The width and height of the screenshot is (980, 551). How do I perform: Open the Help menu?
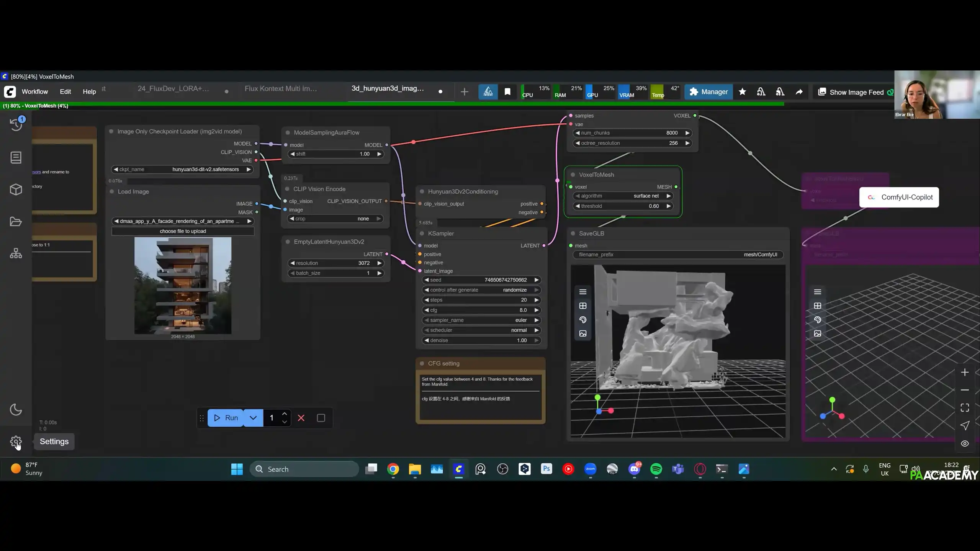coord(89,92)
